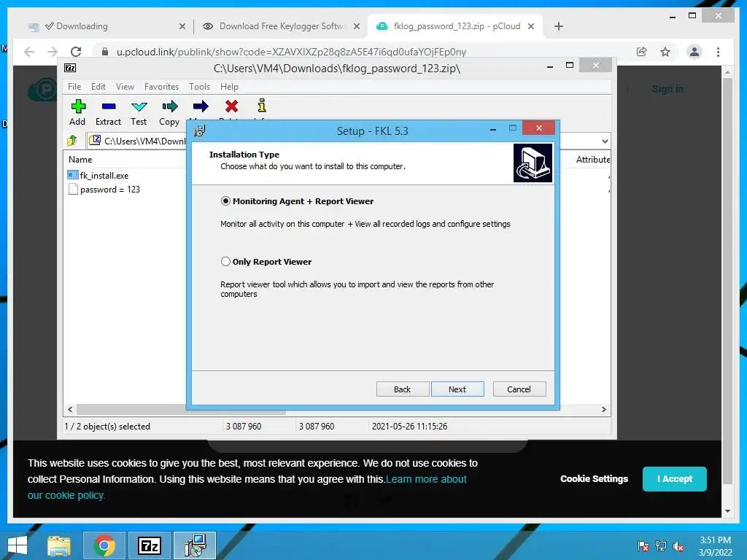Open Cookie Settings
The height and width of the screenshot is (560, 747).
coord(594,478)
